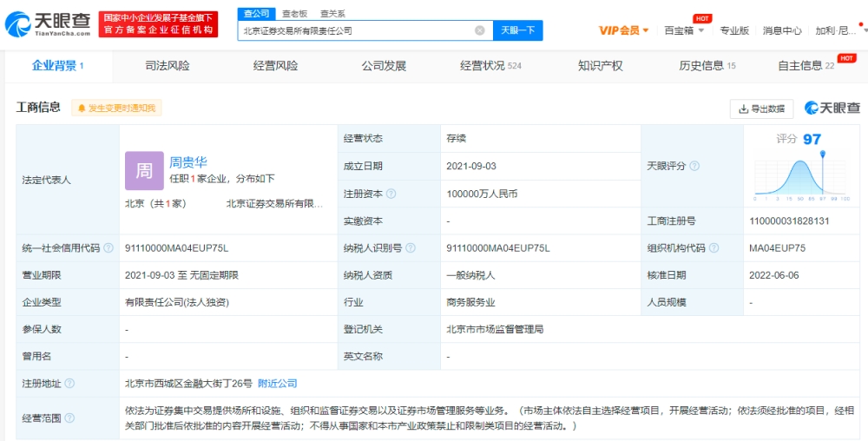Click the help icon beside 注册地址

click(x=69, y=384)
